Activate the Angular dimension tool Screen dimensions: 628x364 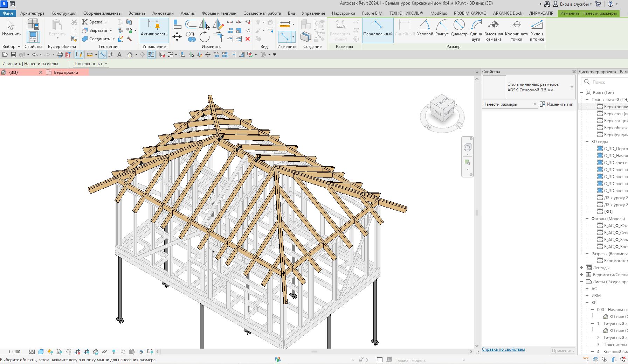click(x=425, y=29)
